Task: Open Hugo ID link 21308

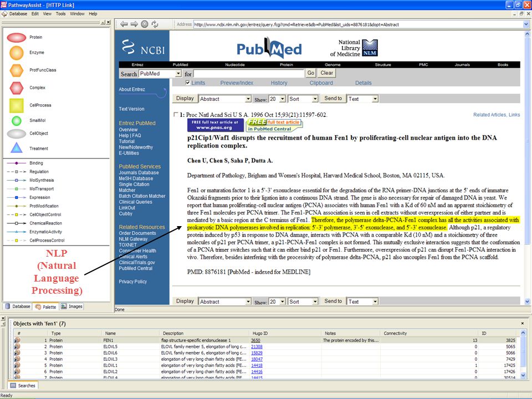Action: [x=257, y=347]
